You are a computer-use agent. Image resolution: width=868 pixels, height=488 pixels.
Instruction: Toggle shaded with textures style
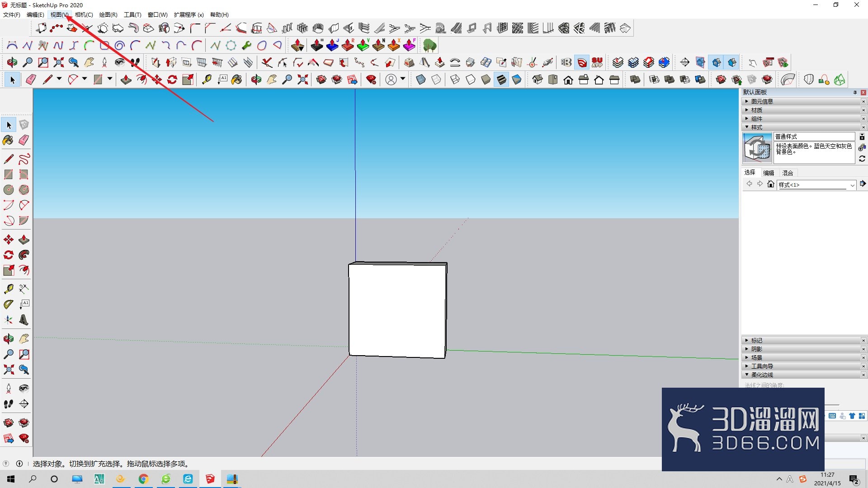tap(501, 80)
